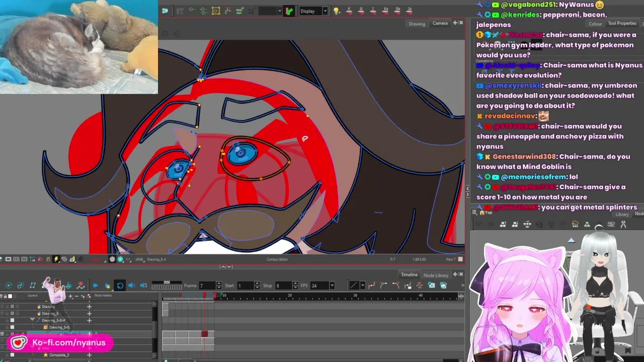Select the Composite_3 layer
The width and height of the screenshot is (644, 362).
coord(59,355)
